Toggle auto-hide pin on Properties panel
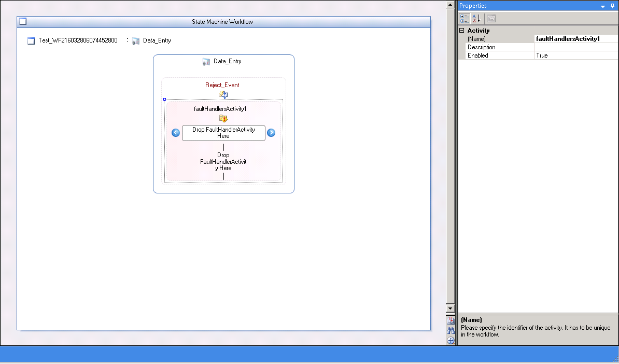619x364 pixels. (x=613, y=6)
